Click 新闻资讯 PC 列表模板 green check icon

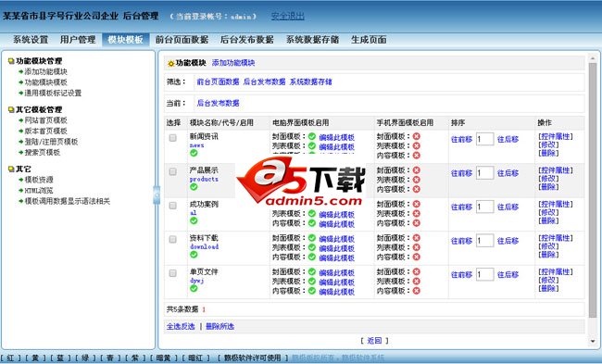(312, 146)
